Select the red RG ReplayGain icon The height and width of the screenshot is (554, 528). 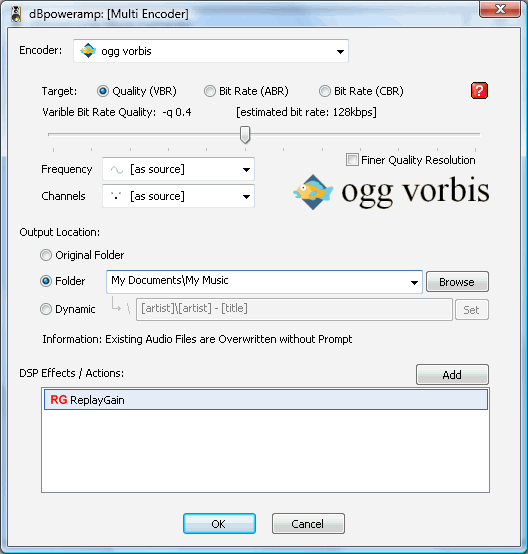tap(59, 400)
